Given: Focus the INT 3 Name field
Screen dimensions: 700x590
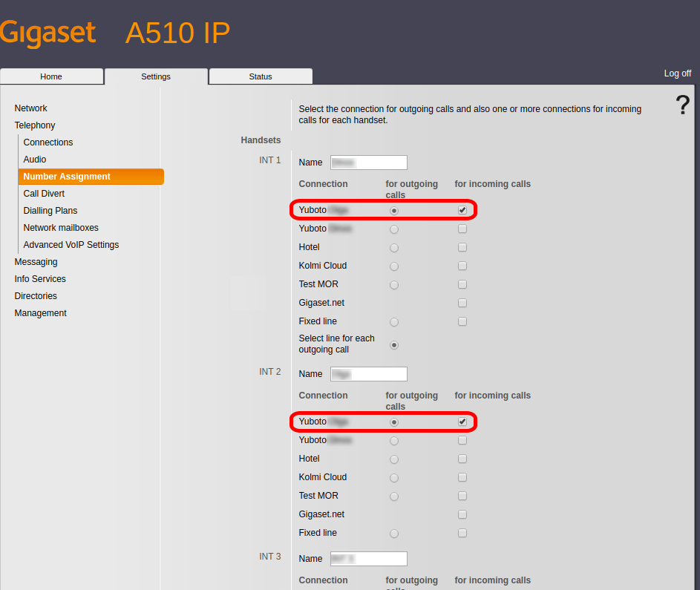Looking at the screenshot, I should [369, 559].
